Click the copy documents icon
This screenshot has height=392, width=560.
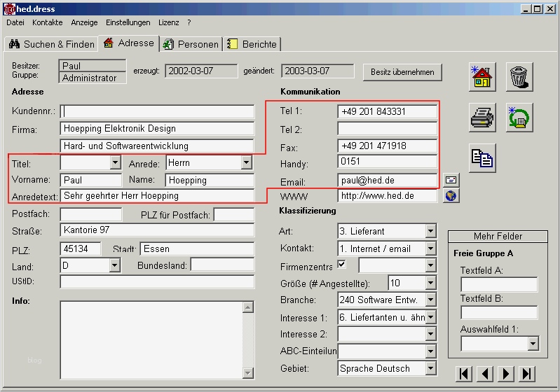click(482, 158)
